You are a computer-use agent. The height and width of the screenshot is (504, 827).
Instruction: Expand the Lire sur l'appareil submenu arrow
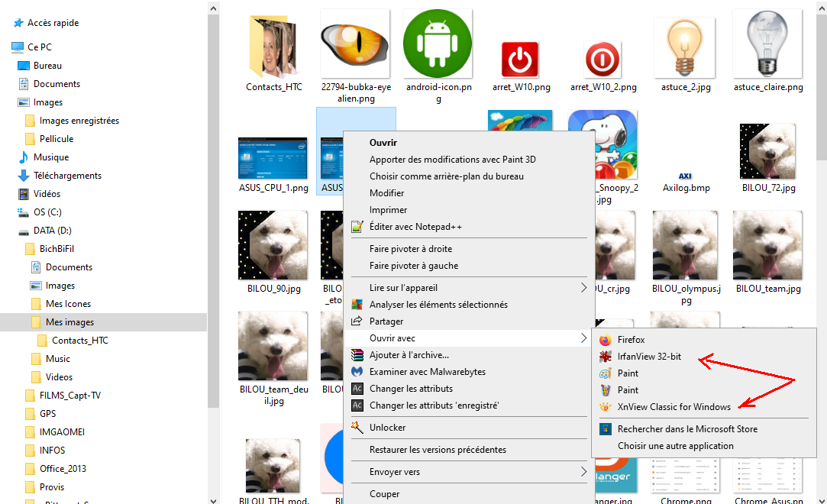583,288
